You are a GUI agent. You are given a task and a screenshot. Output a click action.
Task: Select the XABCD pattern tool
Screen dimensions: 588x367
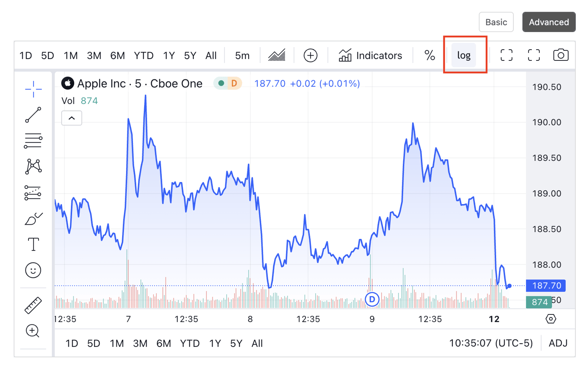[x=33, y=166]
